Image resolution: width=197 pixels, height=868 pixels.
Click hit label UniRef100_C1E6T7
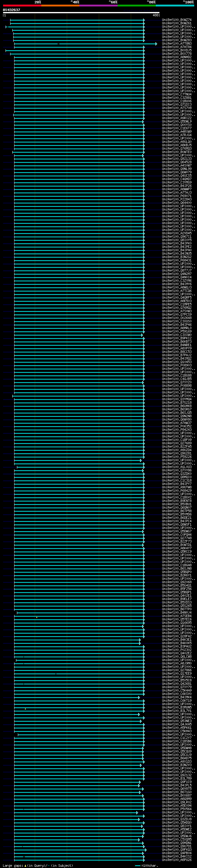[x=177, y=128]
